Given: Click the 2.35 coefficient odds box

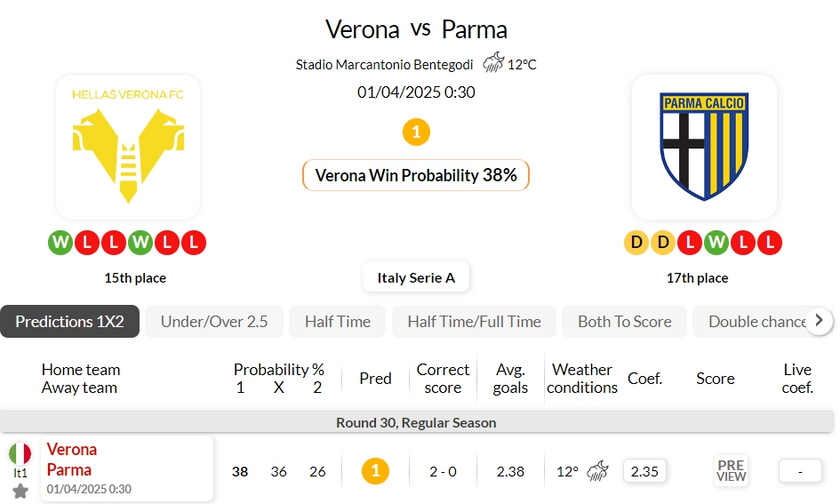Looking at the screenshot, I should [x=645, y=470].
